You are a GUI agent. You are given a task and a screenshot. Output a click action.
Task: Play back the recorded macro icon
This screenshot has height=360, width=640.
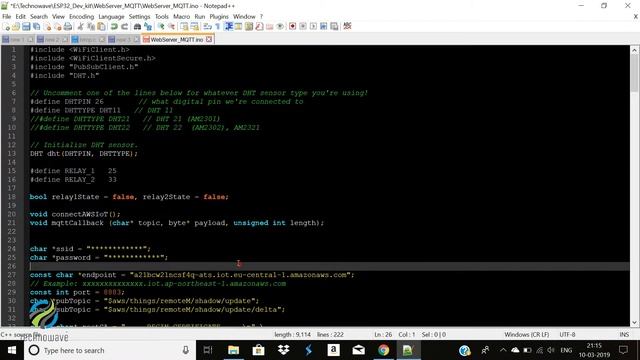(x=313, y=27)
